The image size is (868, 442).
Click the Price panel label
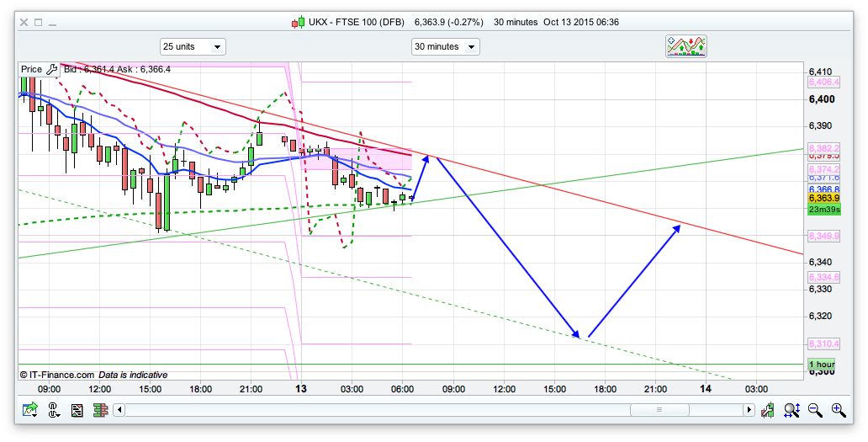(31, 70)
